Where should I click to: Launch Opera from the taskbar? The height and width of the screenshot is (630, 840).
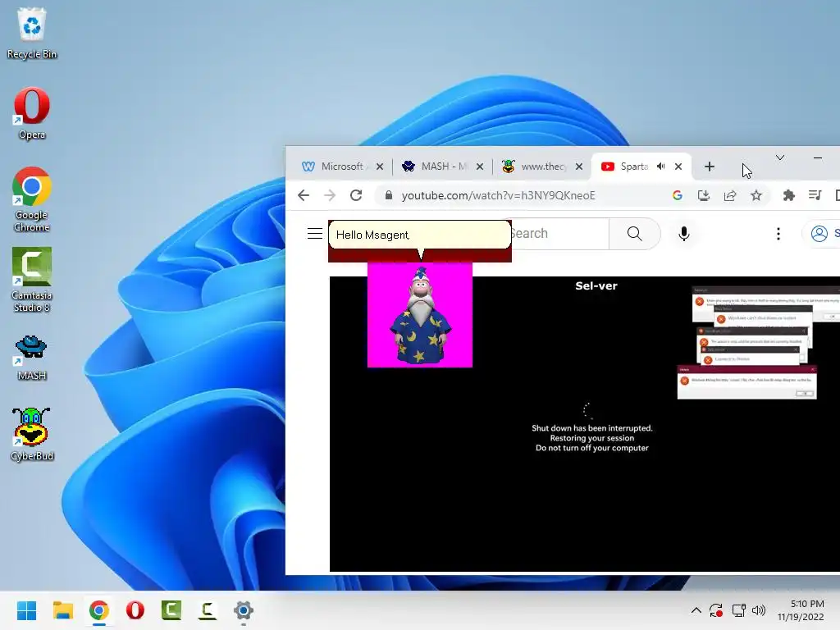pyautogui.click(x=135, y=610)
